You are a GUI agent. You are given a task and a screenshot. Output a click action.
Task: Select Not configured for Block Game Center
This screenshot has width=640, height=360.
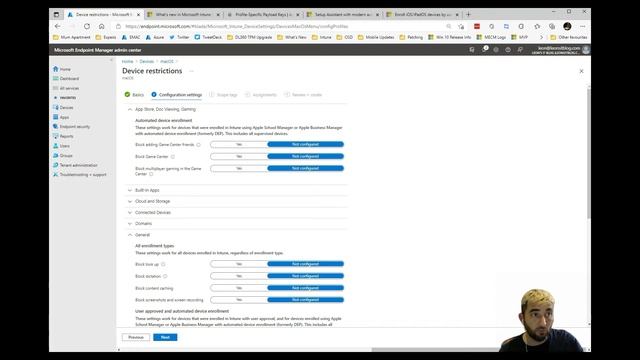click(x=305, y=156)
